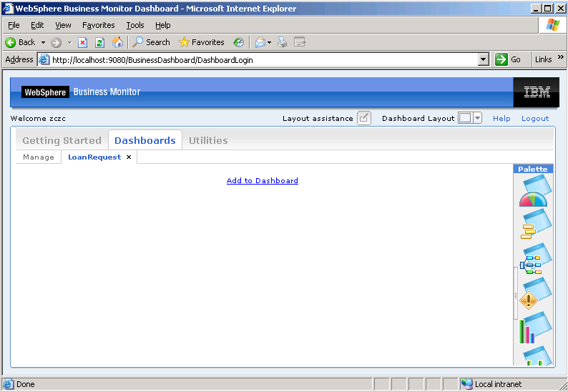Viewport: 568px width, 392px height.
Task: Open the Tools menu
Action: (135, 25)
